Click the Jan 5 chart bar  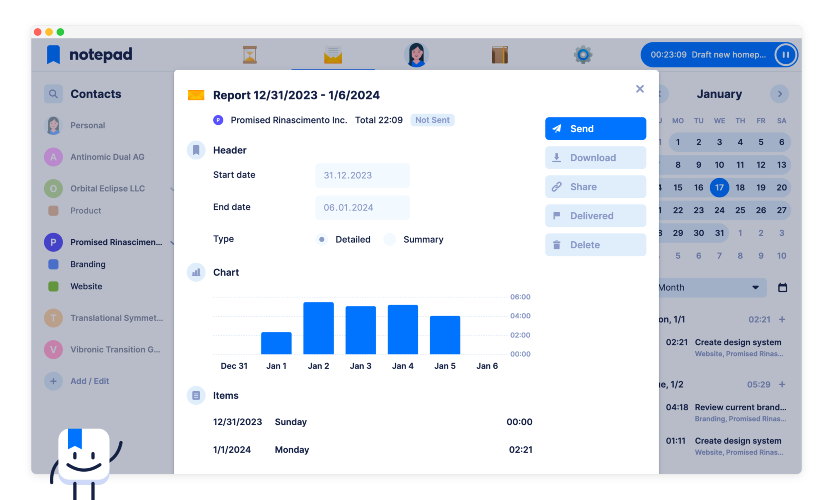coord(445,335)
